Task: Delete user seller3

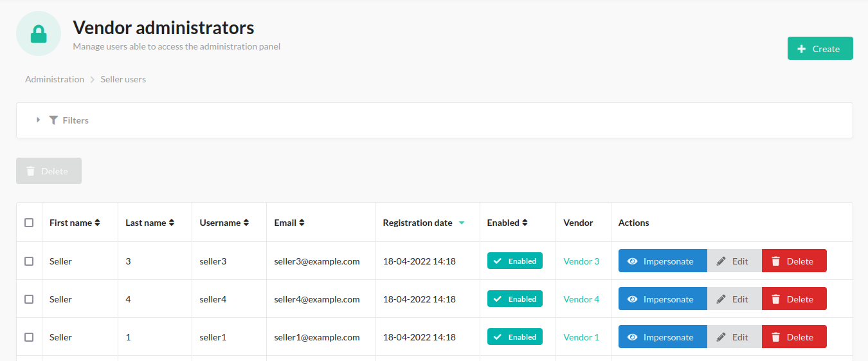Action: 794,261
